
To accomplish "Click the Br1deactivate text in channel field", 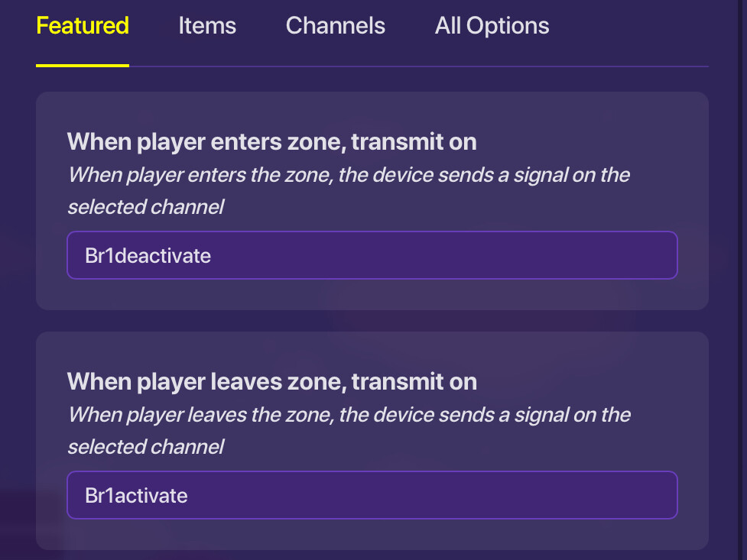I will tap(148, 255).
